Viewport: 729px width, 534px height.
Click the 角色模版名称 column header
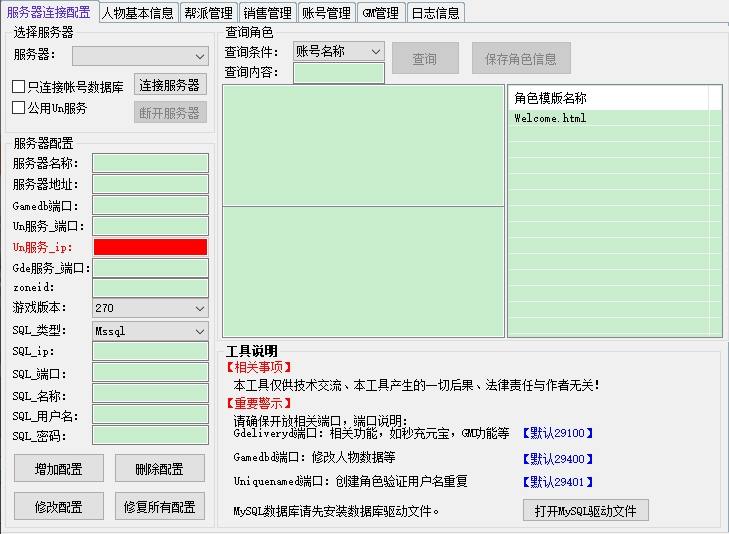pyautogui.click(x=609, y=98)
